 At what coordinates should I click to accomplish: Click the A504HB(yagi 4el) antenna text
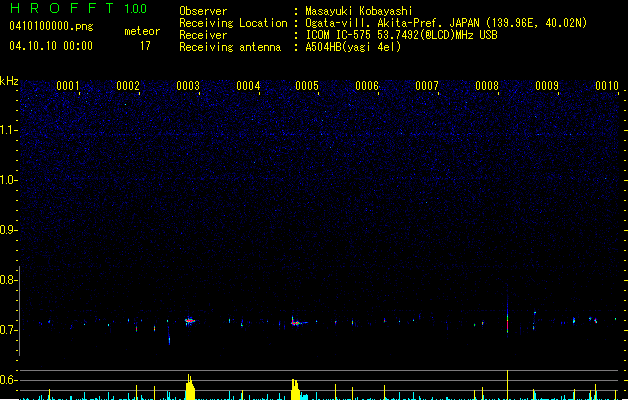pos(353,47)
